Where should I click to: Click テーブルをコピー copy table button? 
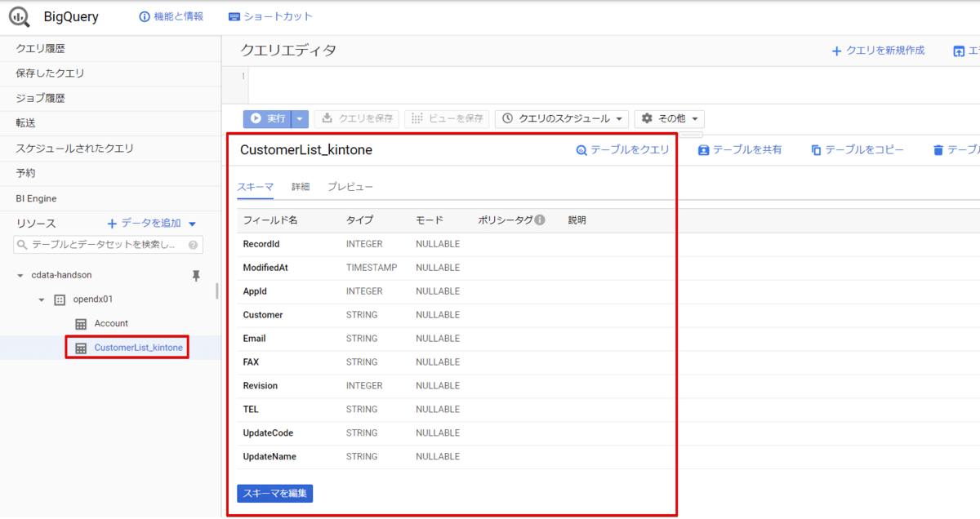pyautogui.click(x=857, y=150)
